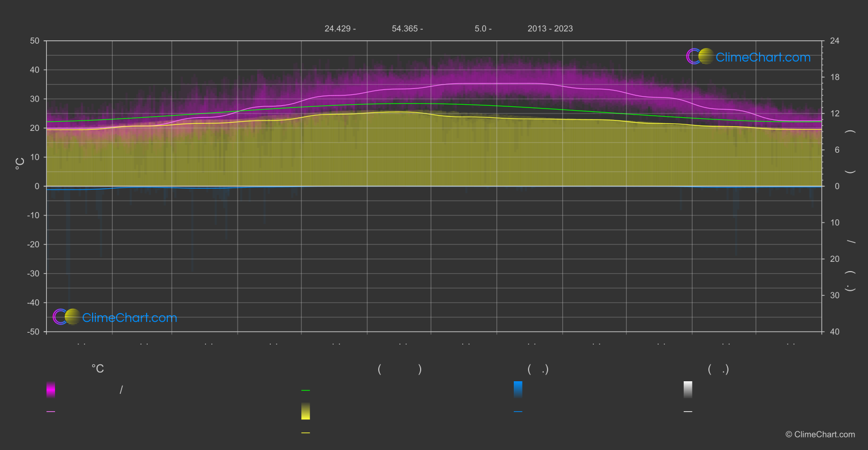
Task: Click the 50 tick on temperature axis
Action: (x=35, y=41)
